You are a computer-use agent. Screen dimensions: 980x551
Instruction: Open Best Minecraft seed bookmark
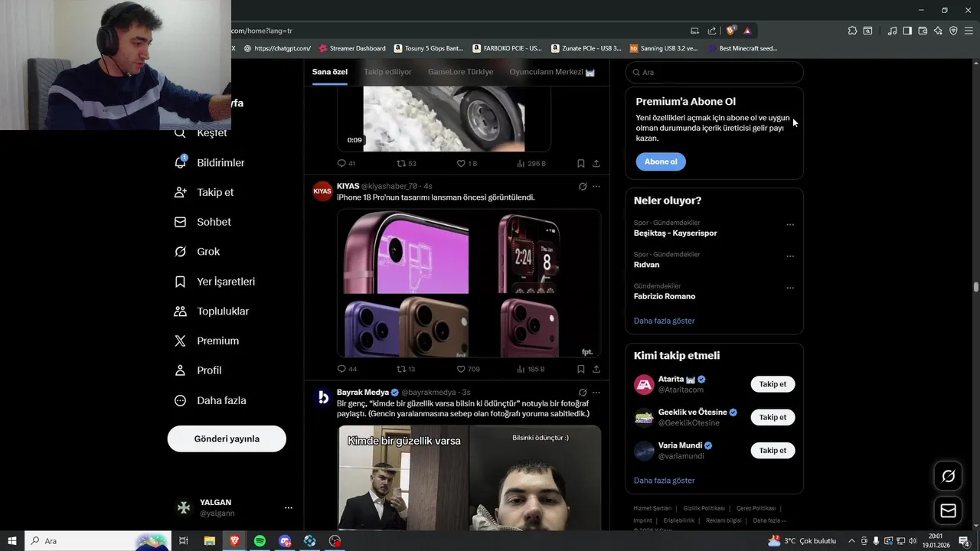coord(743,48)
